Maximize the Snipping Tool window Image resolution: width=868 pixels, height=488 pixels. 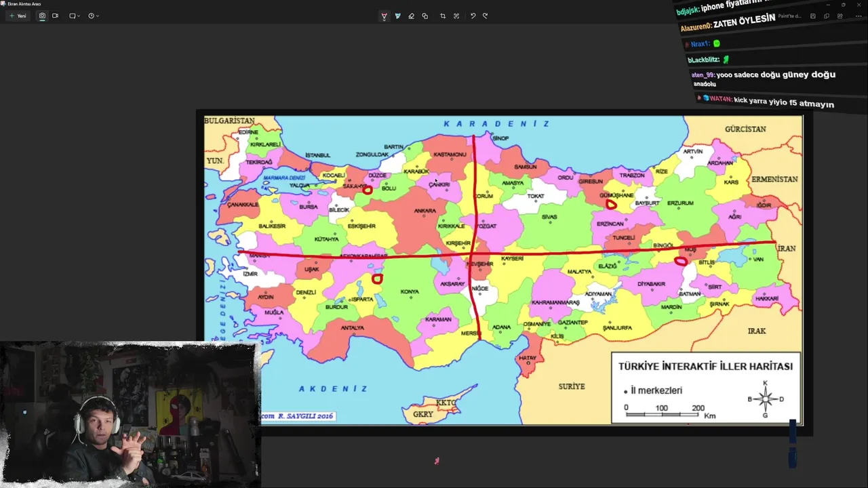pos(844,4)
